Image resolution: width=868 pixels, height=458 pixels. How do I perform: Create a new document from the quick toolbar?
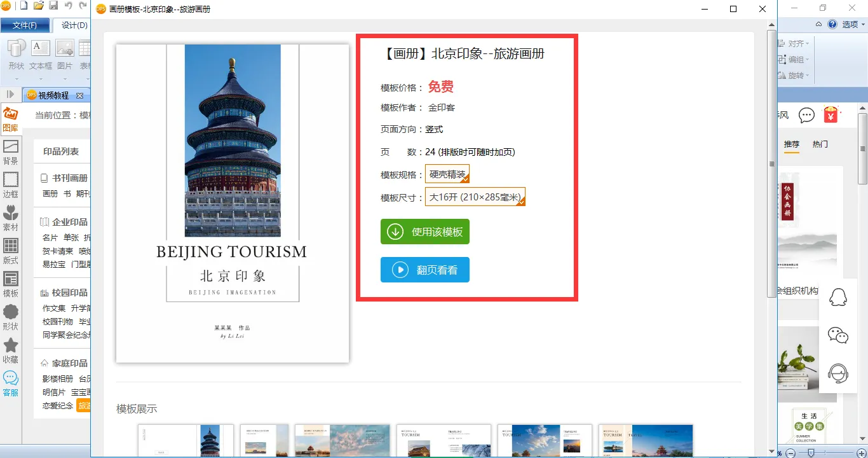[24, 6]
